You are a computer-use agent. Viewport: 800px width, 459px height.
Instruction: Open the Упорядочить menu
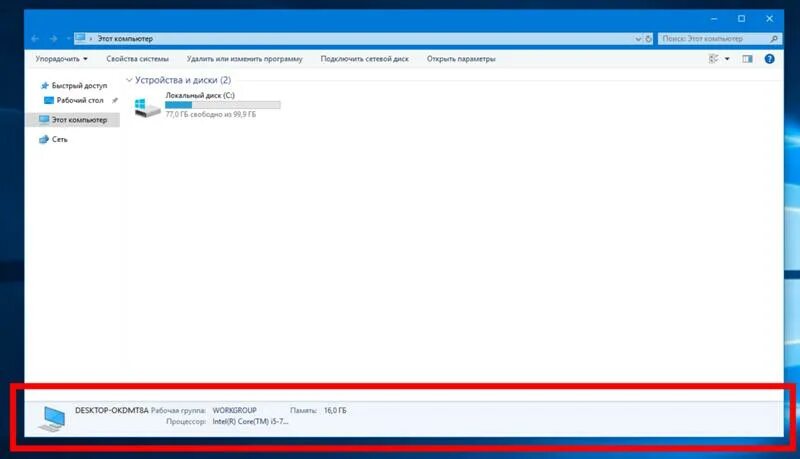point(61,59)
